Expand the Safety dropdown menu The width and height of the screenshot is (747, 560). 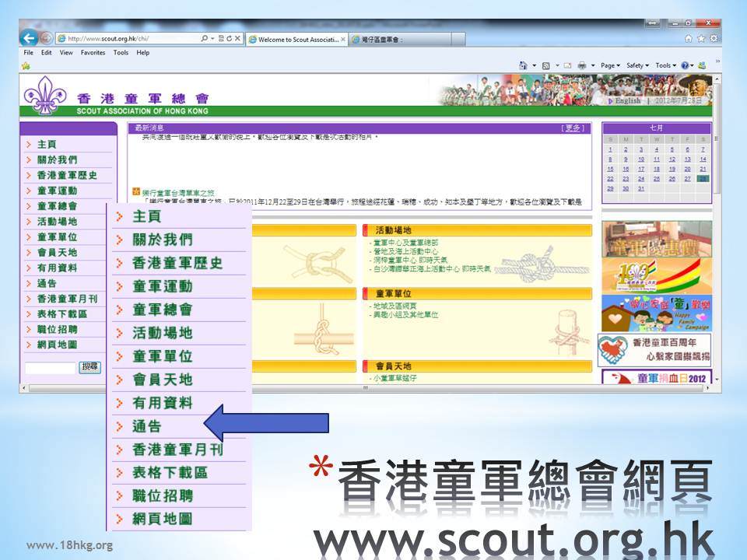click(637, 65)
